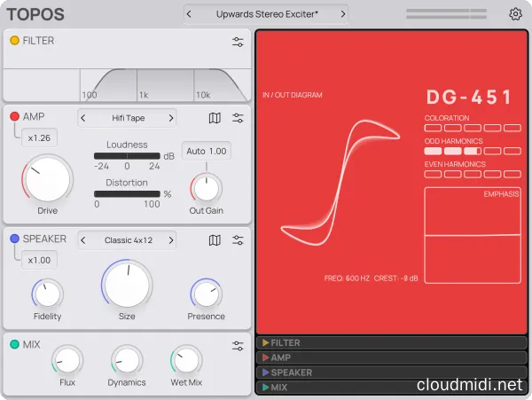Viewport: 532px width, 400px height.
Task: Open the Speaker model browser map icon
Action: coord(215,239)
